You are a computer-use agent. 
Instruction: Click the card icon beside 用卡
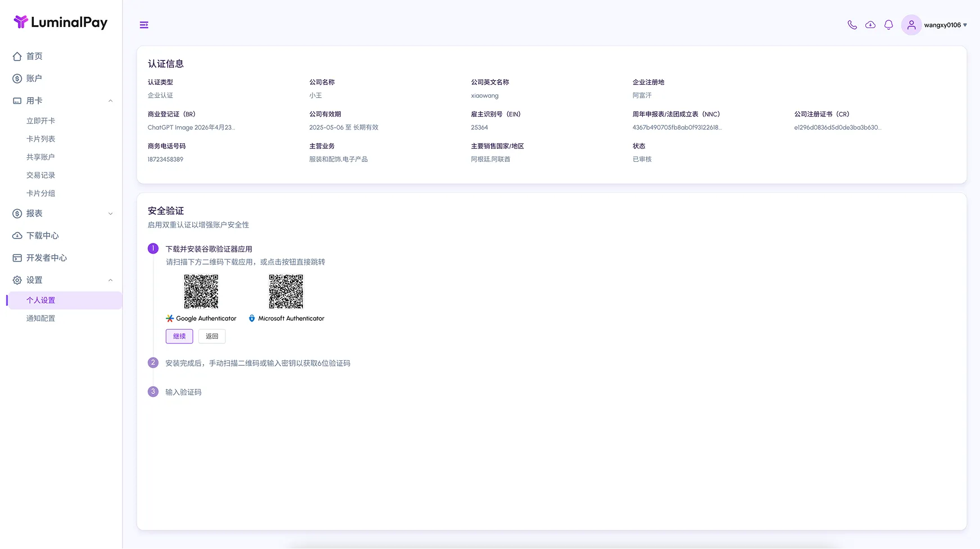tap(17, 101)
